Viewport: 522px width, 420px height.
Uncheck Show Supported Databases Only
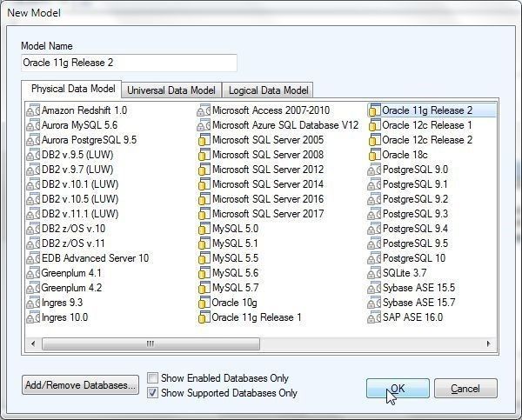pyautogui.click(x=152, y=393)
